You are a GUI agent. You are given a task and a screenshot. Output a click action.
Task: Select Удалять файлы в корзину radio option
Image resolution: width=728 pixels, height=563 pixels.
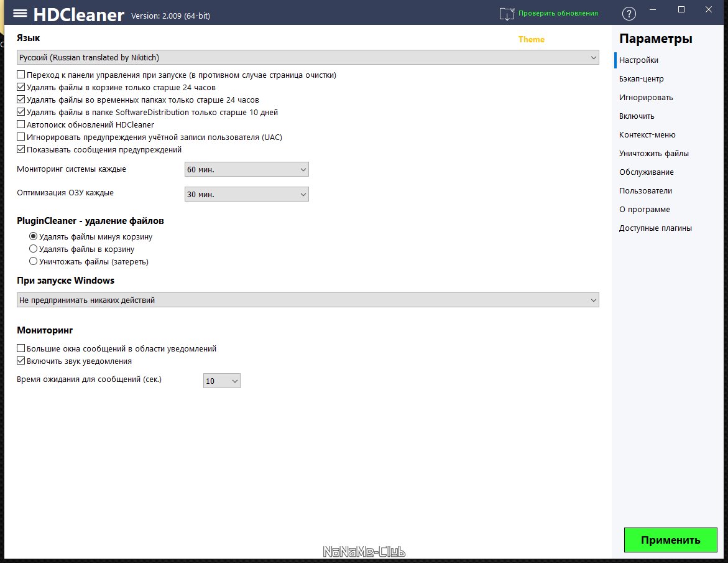pyautogui.click(x=34, y=249)
